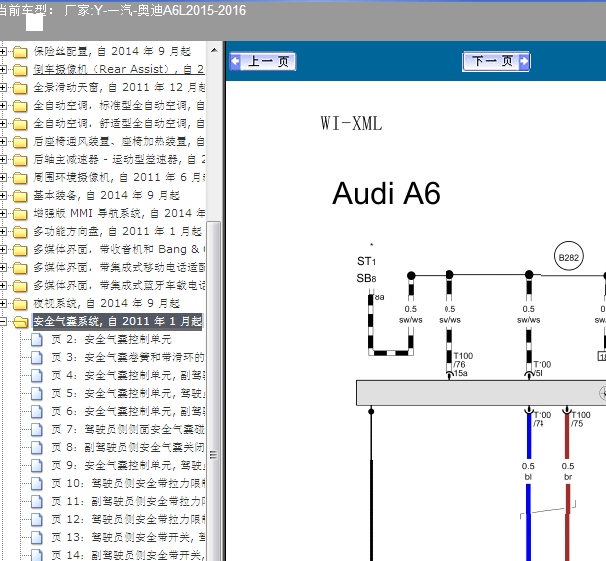Click folder icon of 夜视系统 entry
This screenshot has width=606, height=561.
20,304
